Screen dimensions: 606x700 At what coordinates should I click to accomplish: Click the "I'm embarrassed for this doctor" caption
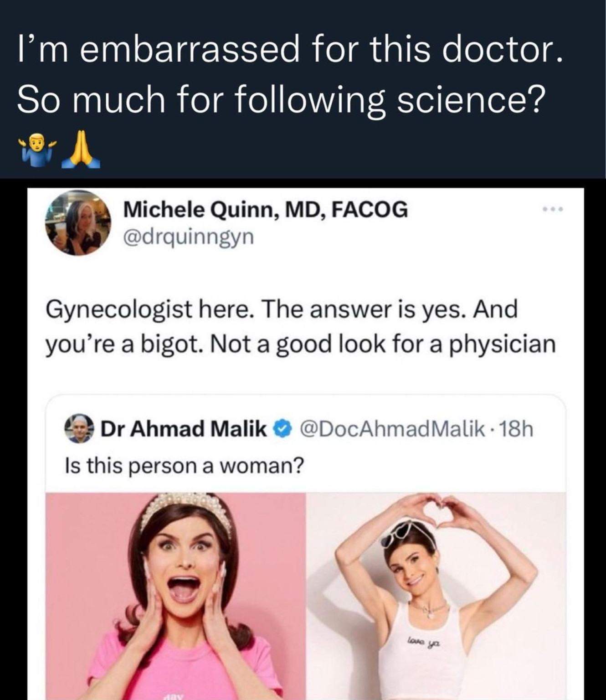(x=290, y=50)
